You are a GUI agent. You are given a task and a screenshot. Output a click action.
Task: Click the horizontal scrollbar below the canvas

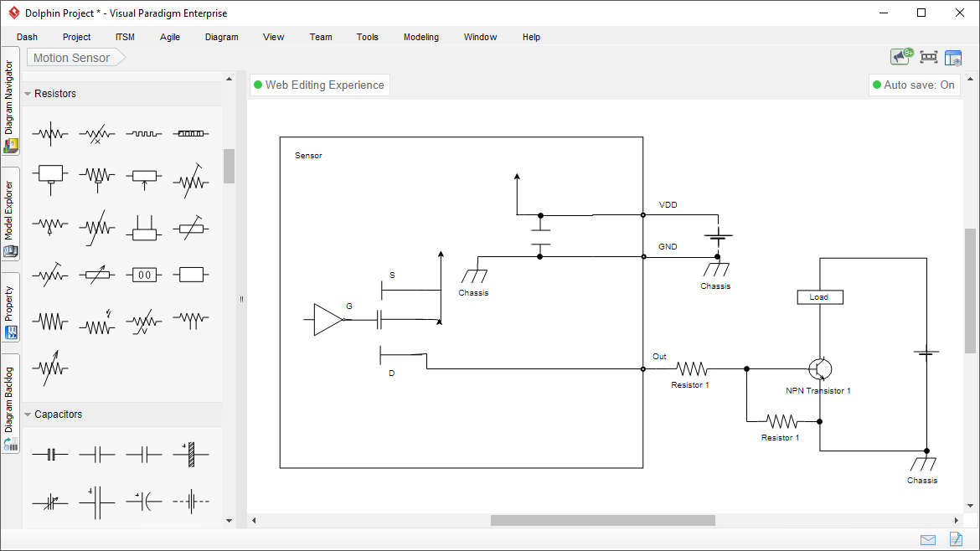pyautogui.click(x=601, y=520)
